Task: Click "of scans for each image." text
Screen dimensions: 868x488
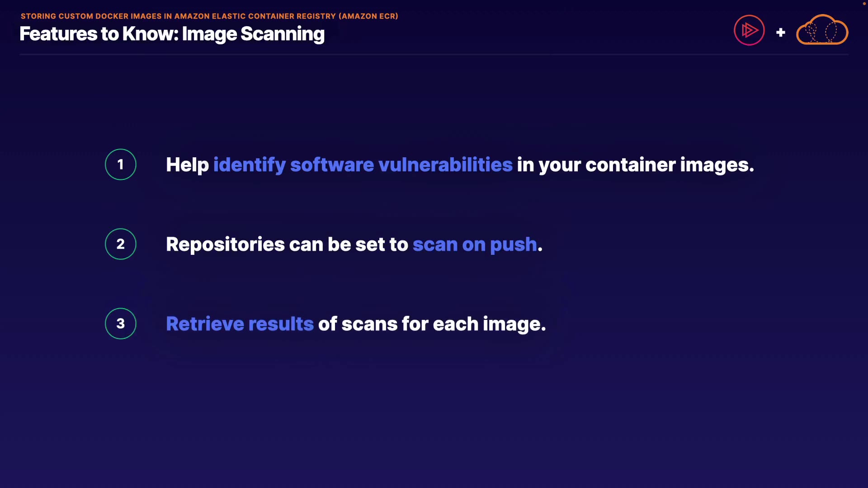Action: point(432,324)
